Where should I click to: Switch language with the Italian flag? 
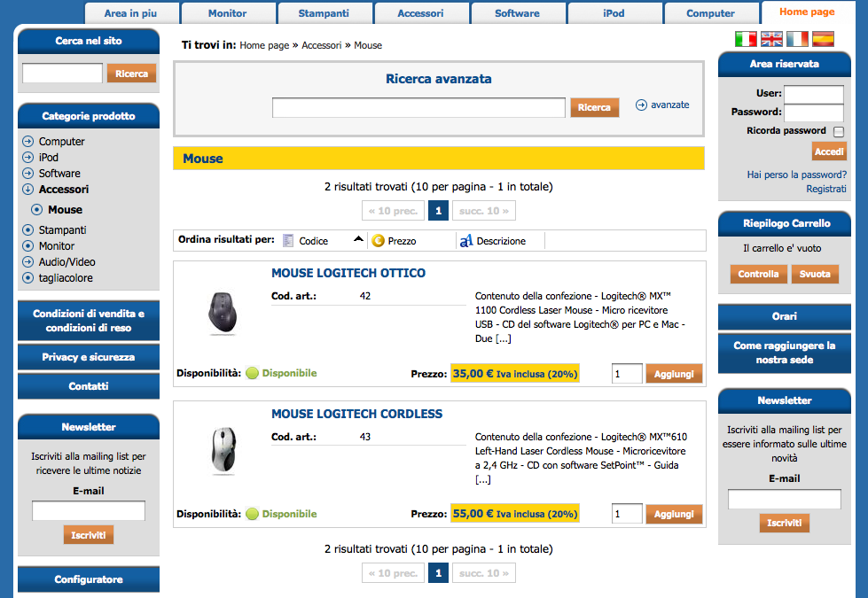pos(746,39)
